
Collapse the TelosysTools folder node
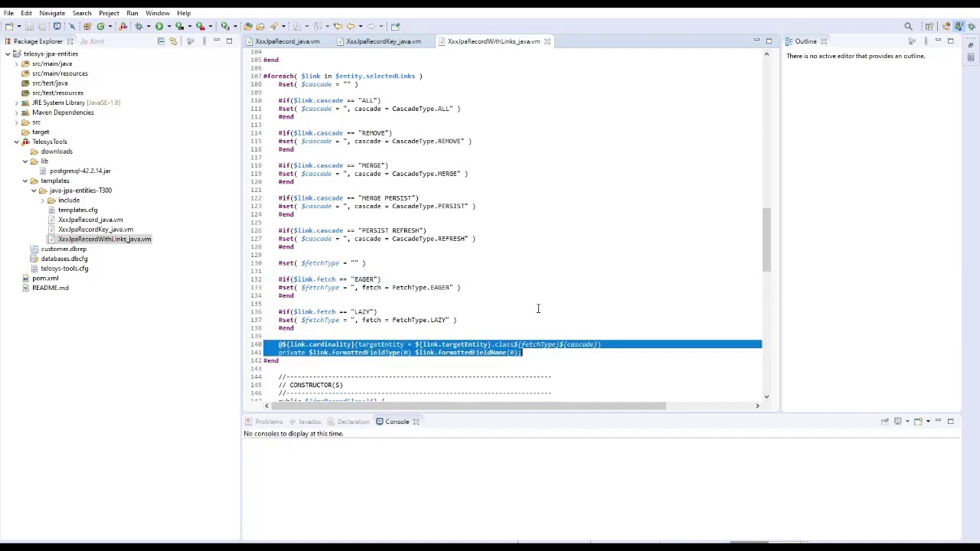coord(16,142)
